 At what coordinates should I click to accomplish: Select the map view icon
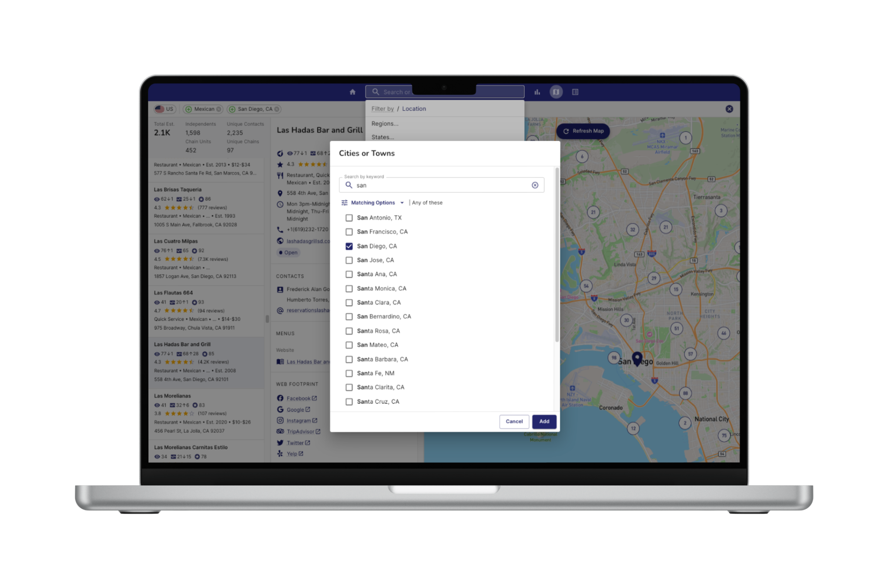click(556, 92)
